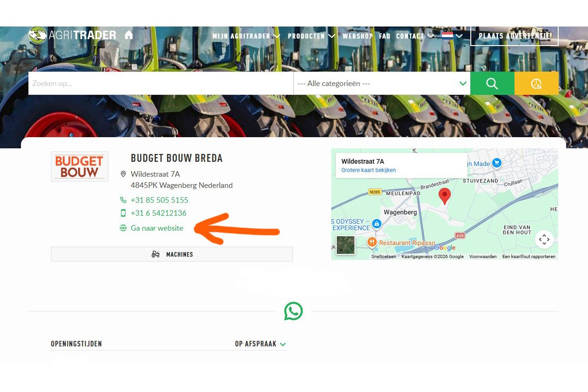Open WhatsApp chat via green icon
The height and width of the screenshot is (392, 588).
pyautogui.click(x=294, y=311)
